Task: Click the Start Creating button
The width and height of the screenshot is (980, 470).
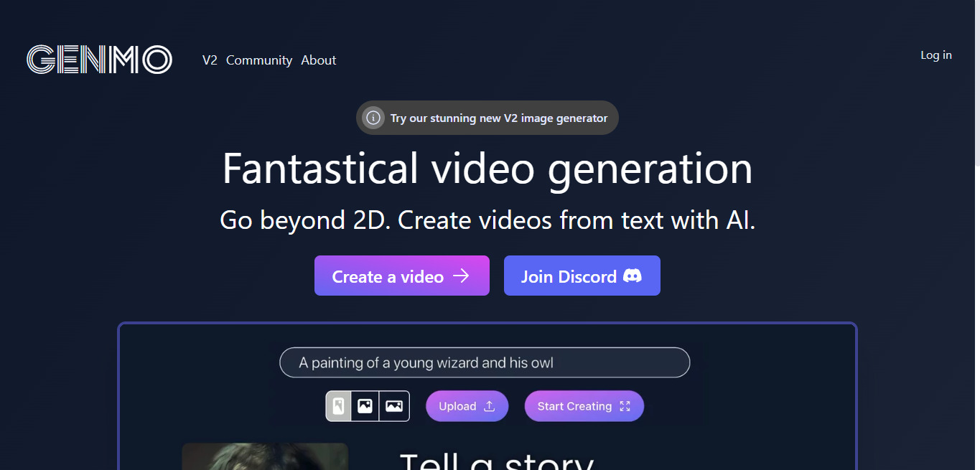Action: click(584, 406)
